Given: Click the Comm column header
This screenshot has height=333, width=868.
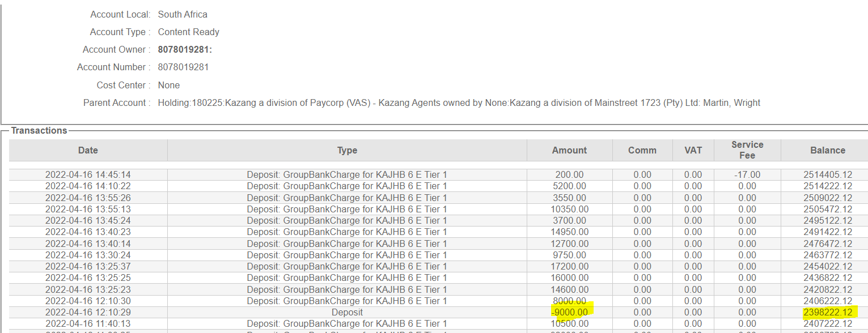Looking at the screenshot, I should (x=642, y=150).
